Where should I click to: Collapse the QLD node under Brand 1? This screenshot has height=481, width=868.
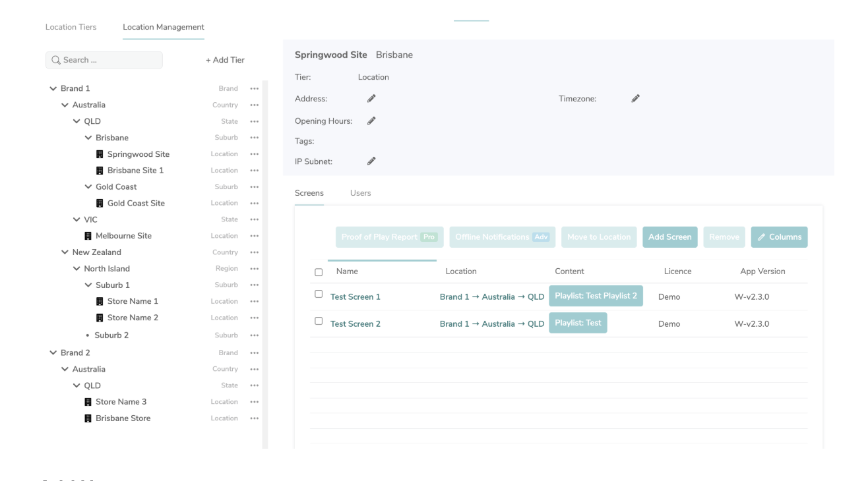pos(77,121)
